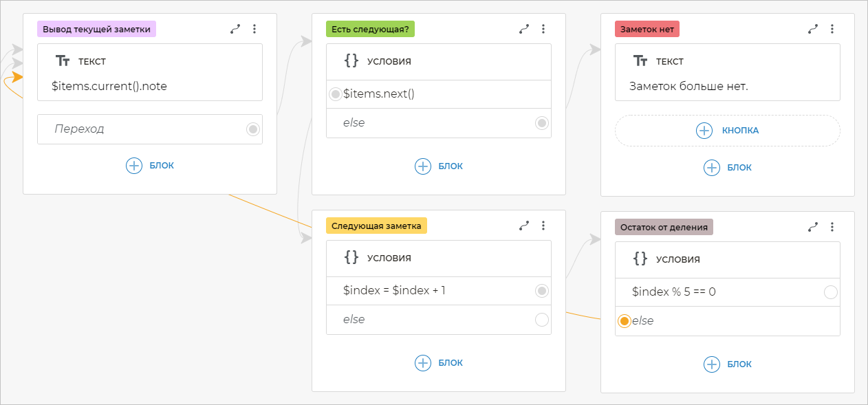Image resolution: width=868 pixels, height=405 pixels.
Task: Open three-dot menu of "Заметок нет" card
Action: pyautogui.click(x=832, y=29)
